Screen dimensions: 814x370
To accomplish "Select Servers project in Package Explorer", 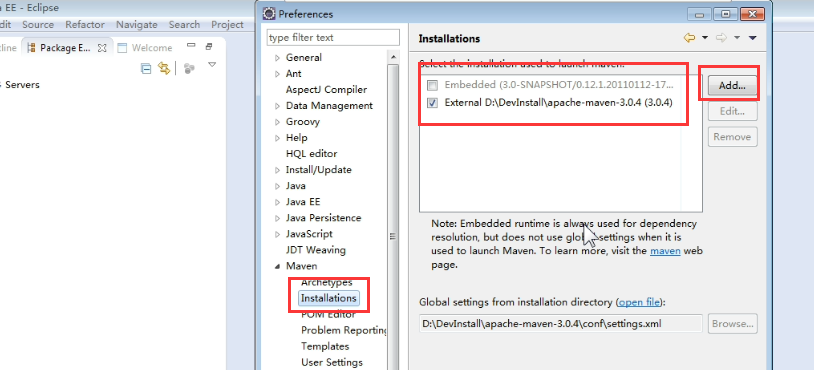I will tap(22, 85).
